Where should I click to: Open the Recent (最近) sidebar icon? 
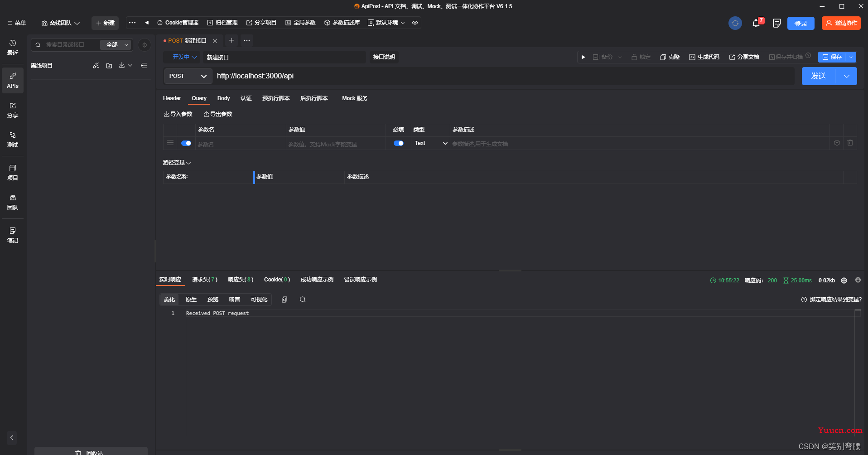13,47
